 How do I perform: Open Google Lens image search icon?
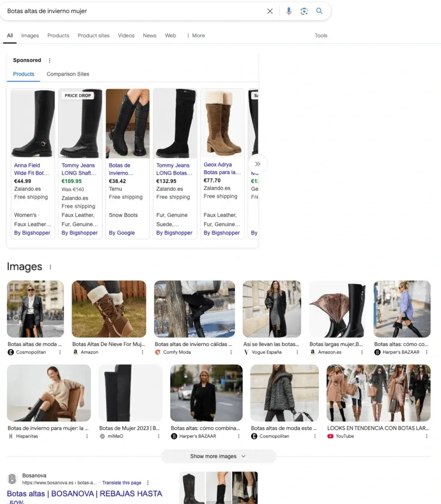coord(304,11)
